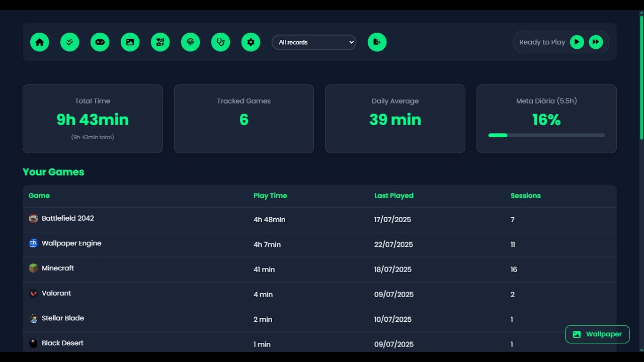Select the Battlefield 2042 row name

click(x=68, y=218)
